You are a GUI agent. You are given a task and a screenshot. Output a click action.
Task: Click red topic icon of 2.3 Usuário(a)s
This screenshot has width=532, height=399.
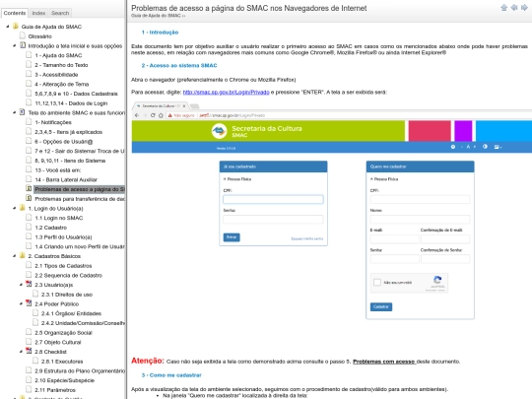[30, 284]
